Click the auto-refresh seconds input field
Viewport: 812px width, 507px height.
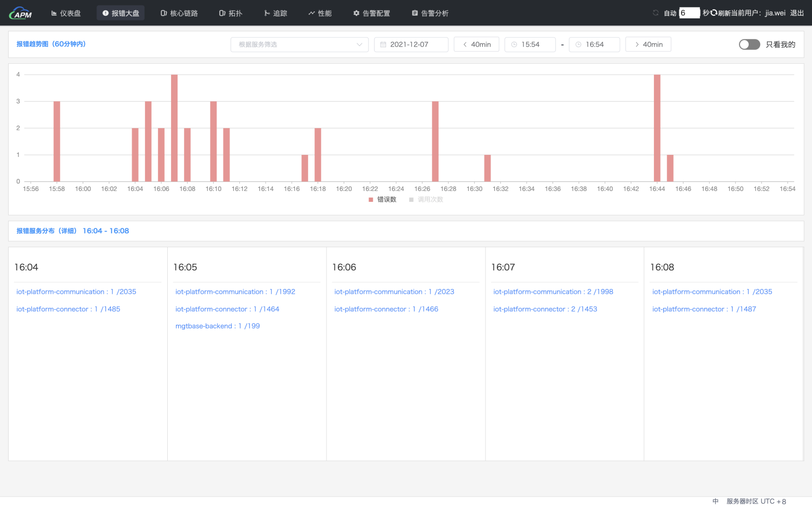689,13
